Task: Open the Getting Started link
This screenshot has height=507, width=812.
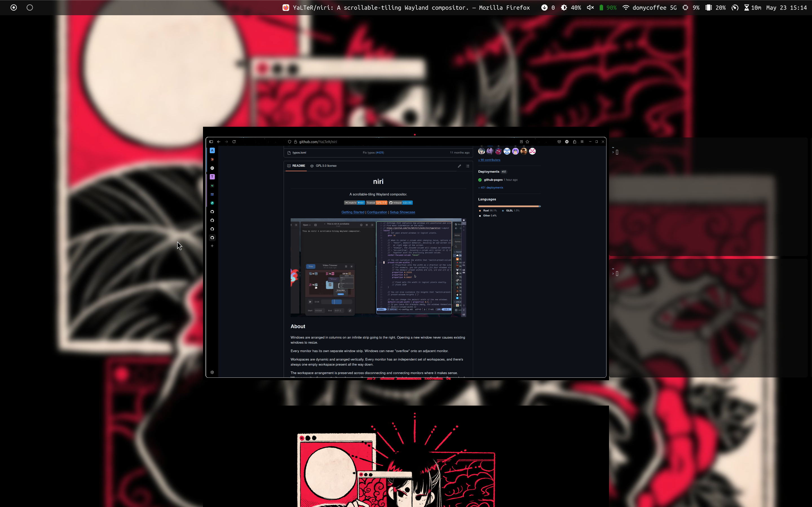Action: (x=353, y=212)
